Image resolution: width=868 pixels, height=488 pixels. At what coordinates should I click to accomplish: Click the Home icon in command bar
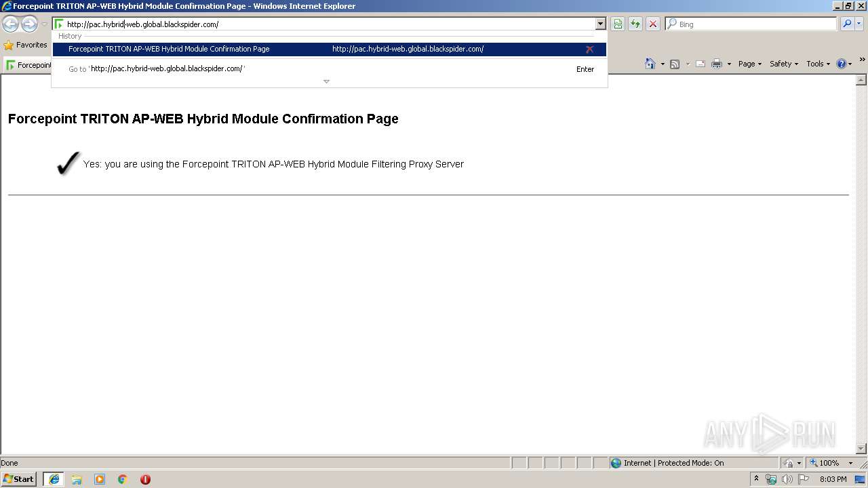click(650, 64)
